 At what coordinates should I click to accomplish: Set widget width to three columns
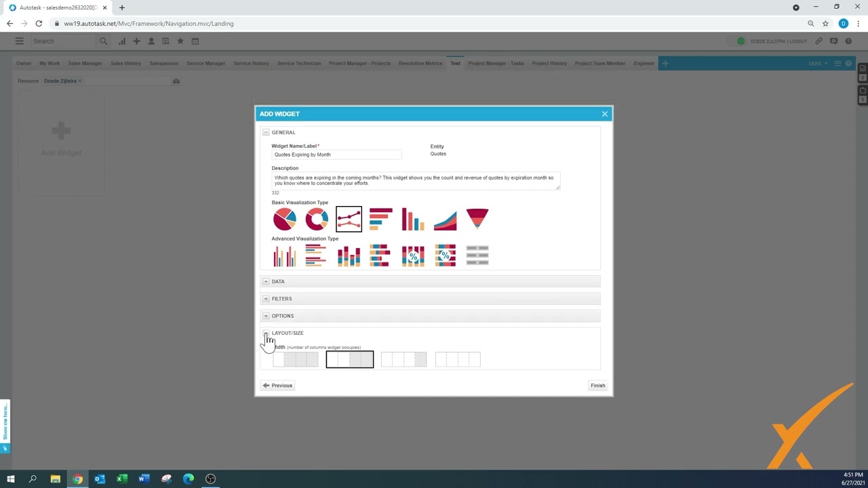point(403,359)
